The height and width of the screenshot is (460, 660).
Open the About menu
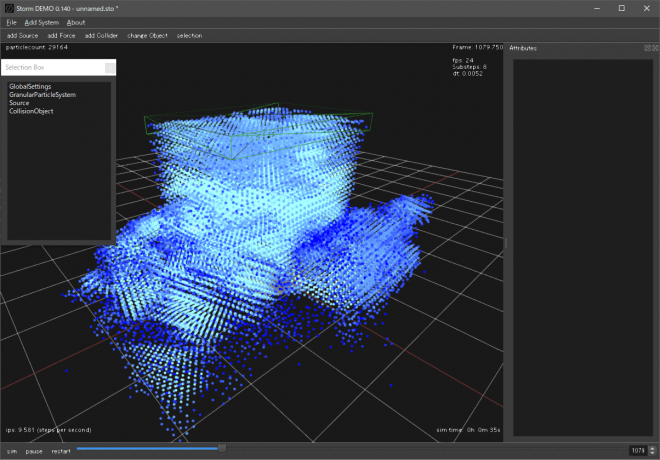pyautogui.click(x=76, y=22)
